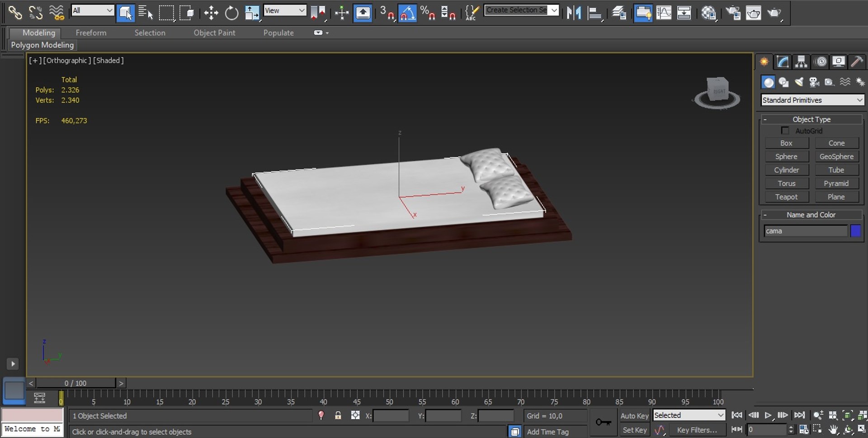Click the Mirror tool

[x=574, y=13]
